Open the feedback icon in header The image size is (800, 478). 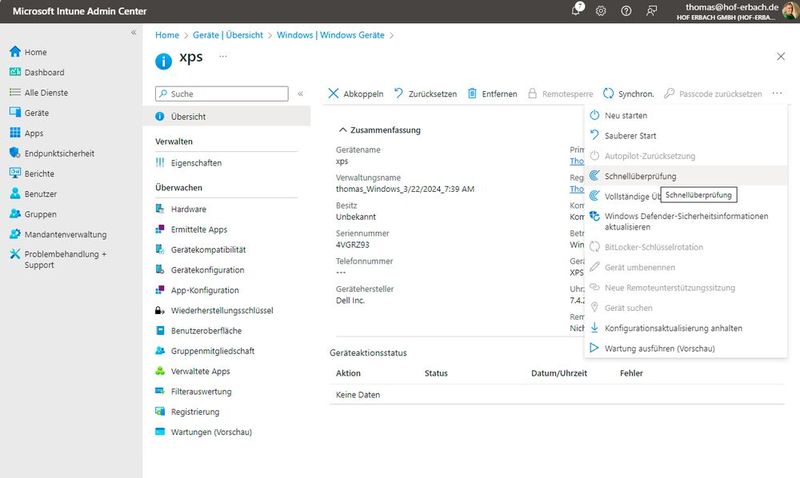(x=652, y=11)
